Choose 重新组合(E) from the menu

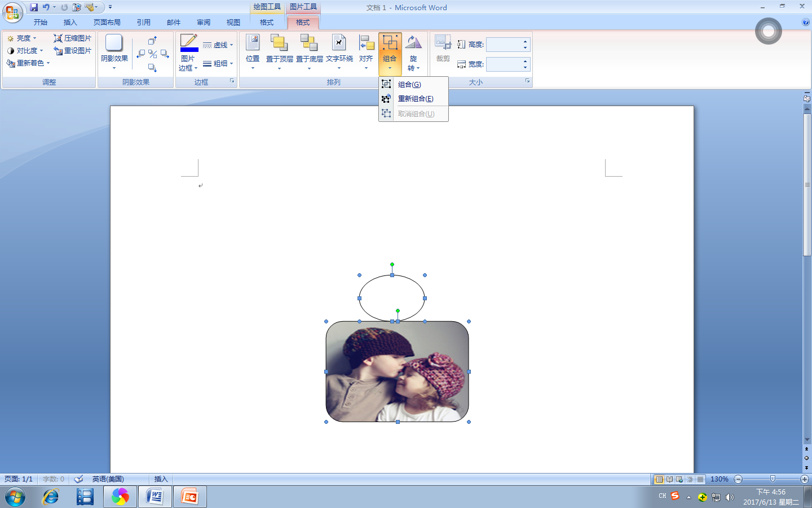(x=413, y=99)
